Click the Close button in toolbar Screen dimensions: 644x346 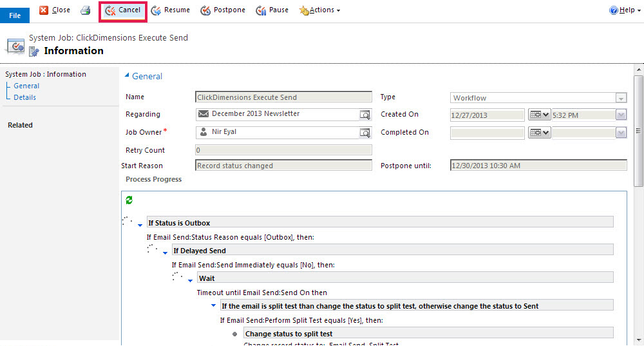click(x=55, y=10)
